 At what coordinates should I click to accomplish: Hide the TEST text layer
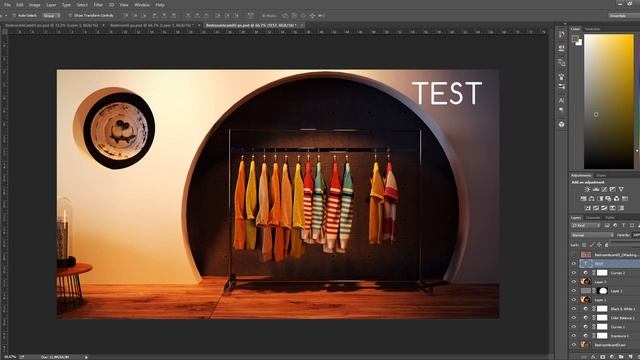coord(573,264)
